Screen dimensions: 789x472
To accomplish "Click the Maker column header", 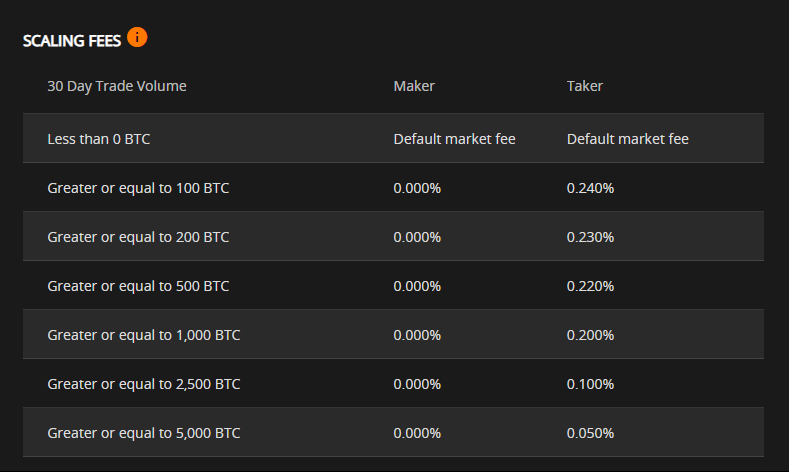I will pos(414,86).
